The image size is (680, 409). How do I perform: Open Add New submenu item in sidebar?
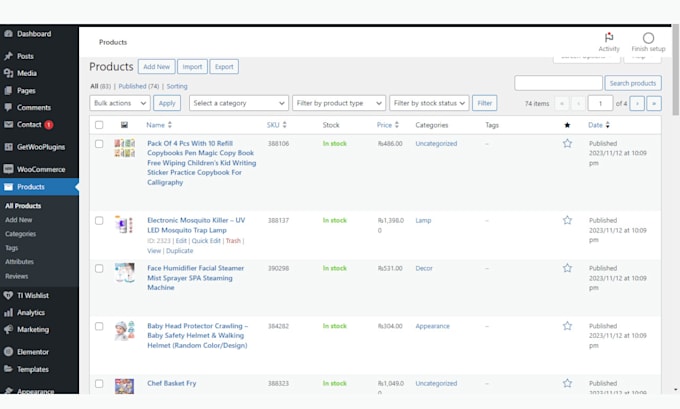coord(19,220)
